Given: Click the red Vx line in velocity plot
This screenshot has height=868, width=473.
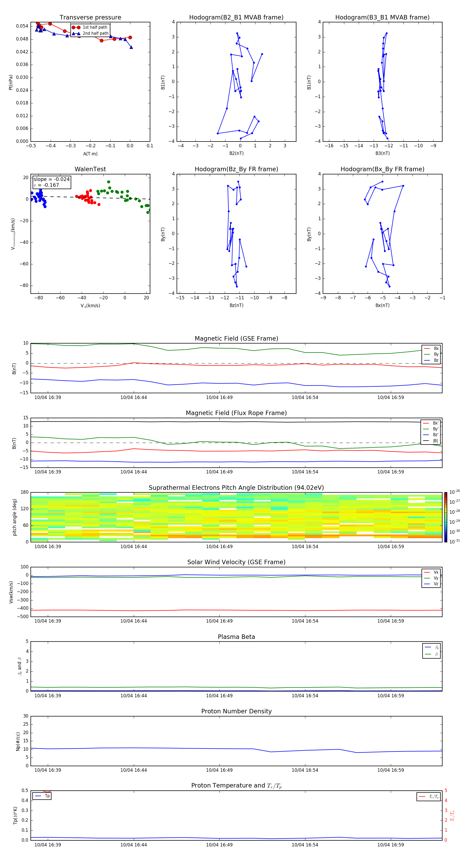Looking at the screenshot, I should point(236,610).
